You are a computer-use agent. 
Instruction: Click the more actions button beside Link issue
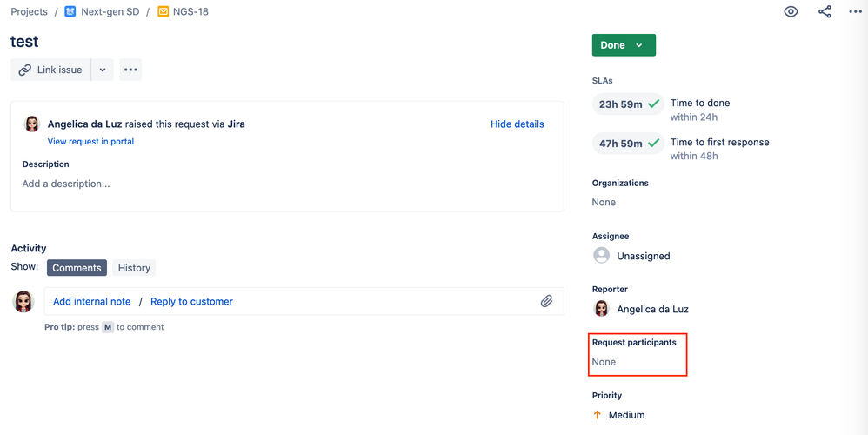(x=130, y=70)
